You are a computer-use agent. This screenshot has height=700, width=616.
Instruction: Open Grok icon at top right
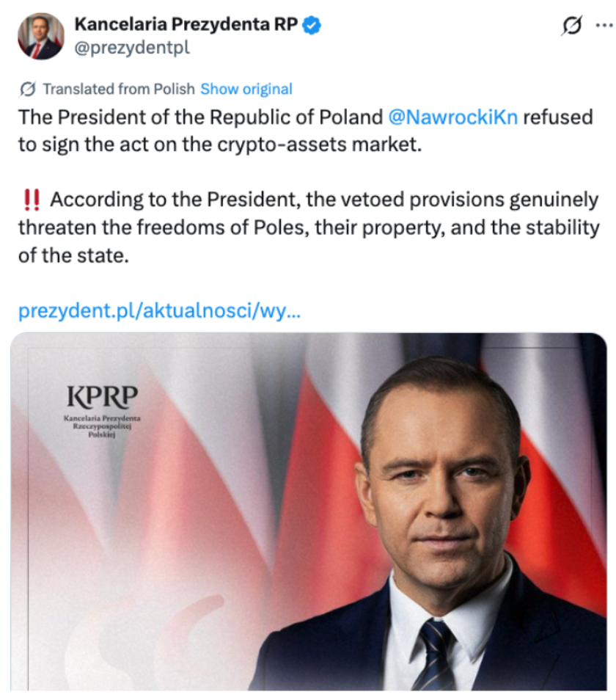click(x=571, y=26)
